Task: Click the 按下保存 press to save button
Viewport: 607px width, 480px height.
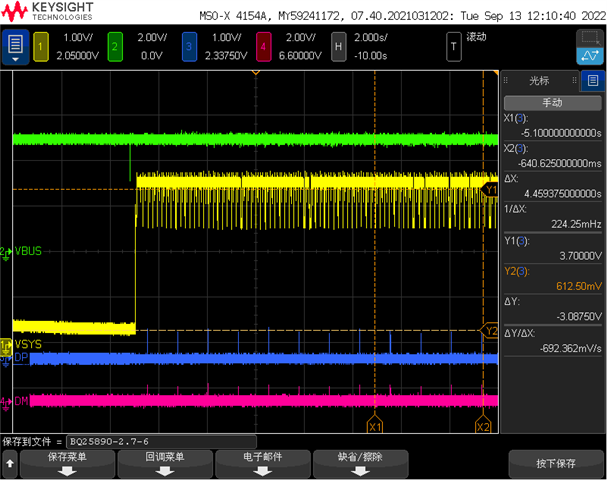Action: 556,463
